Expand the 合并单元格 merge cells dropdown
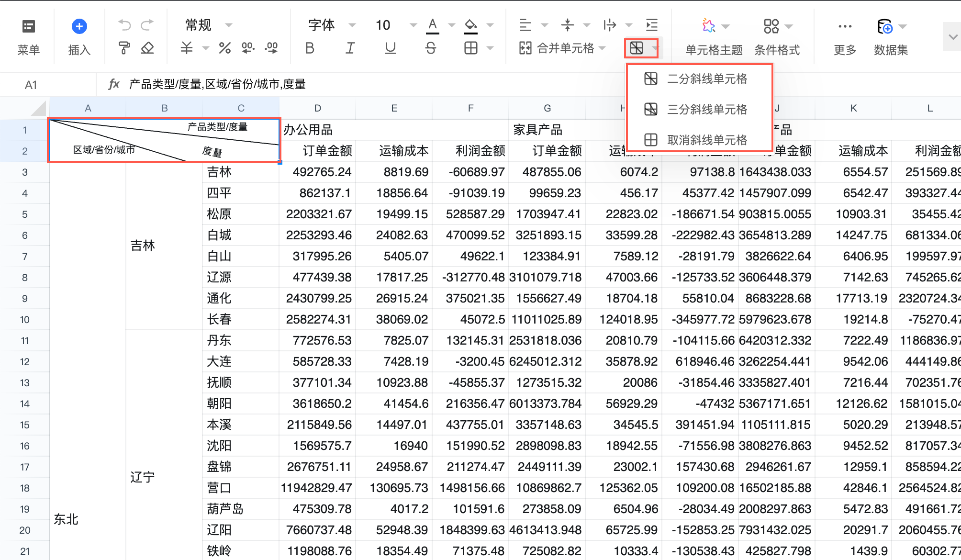This screenshot has width=961, height=560. coord(603,48)
